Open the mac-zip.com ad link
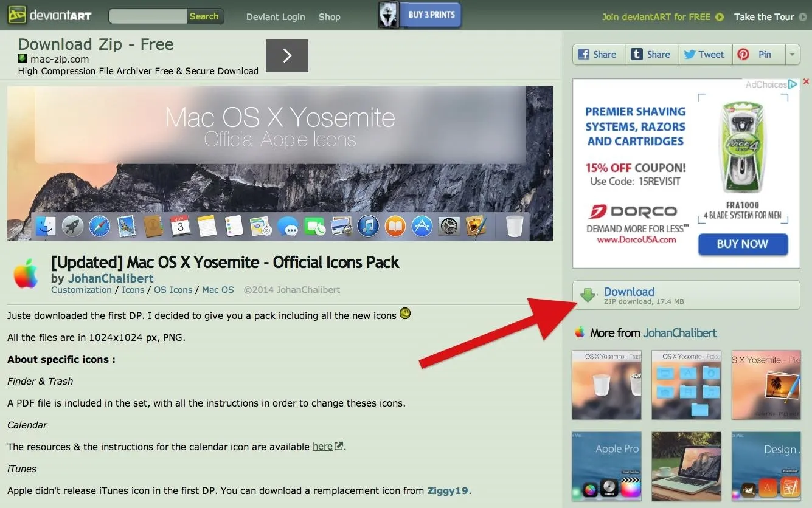The image size is (812, 508). tap(59, 59)
